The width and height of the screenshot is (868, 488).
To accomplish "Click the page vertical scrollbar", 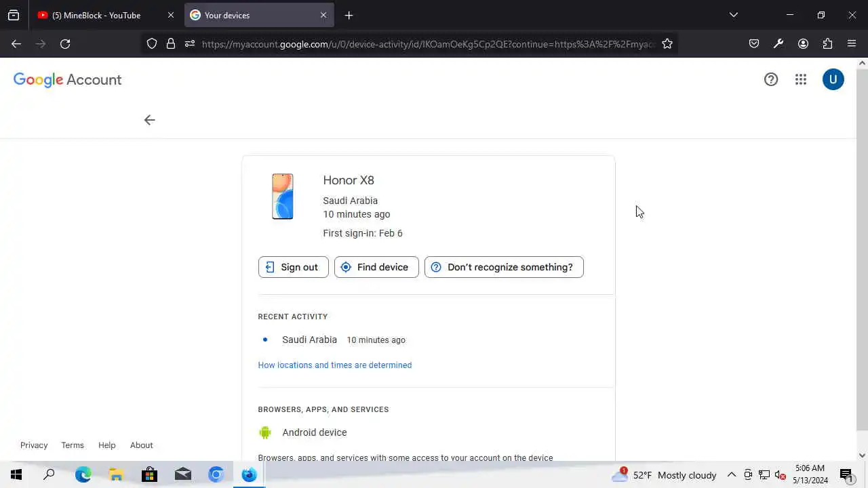I will click(x=862, y=249).
